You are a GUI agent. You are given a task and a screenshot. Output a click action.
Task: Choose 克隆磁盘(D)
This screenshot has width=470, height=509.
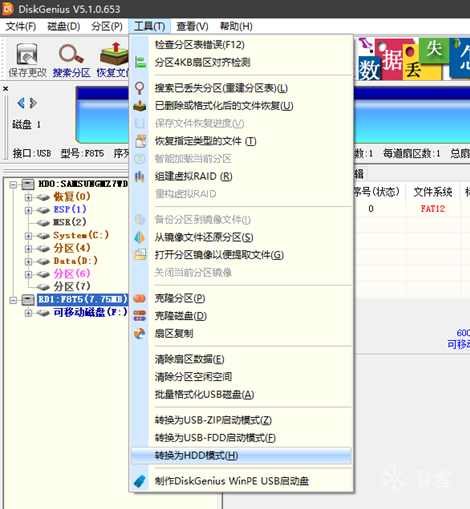pyautogui.click(x=241, y=316)
